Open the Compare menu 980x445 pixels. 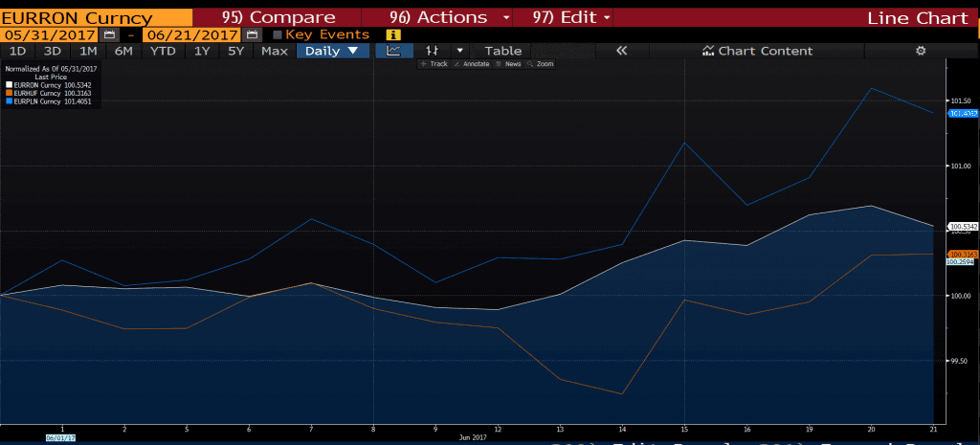(278, 17)
